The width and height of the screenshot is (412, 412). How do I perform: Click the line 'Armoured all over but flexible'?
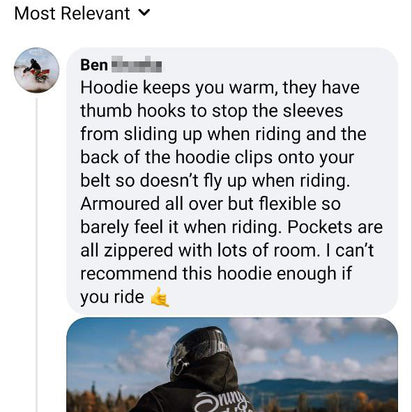pos(210,204)
